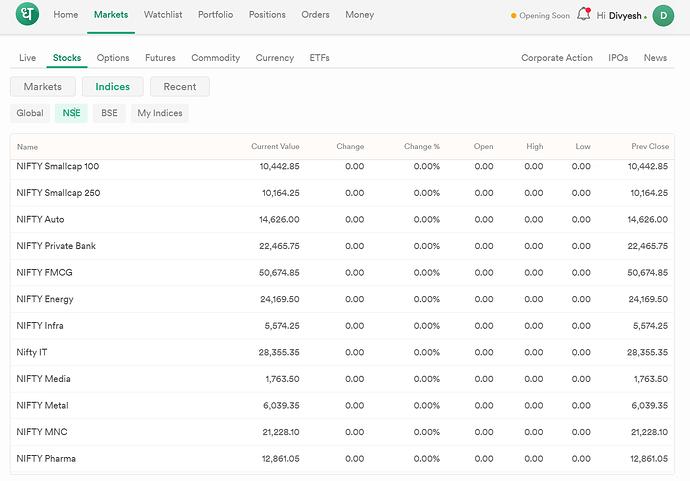Sort by the Name column header
Viewport: 690px width, 481px height.
(27, 147)
